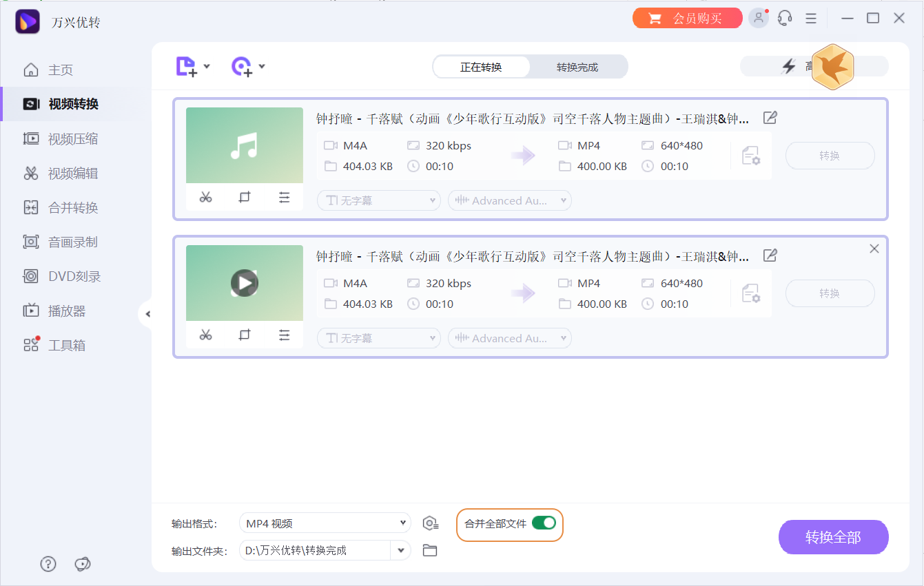Play the second file's video preview
Screen dimensions: 924x586
245,282
